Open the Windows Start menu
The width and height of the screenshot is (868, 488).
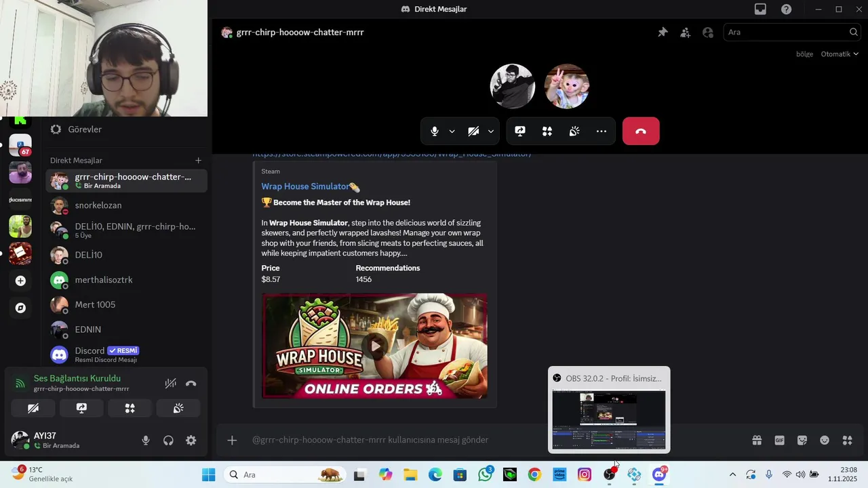[x=208, y=474]
